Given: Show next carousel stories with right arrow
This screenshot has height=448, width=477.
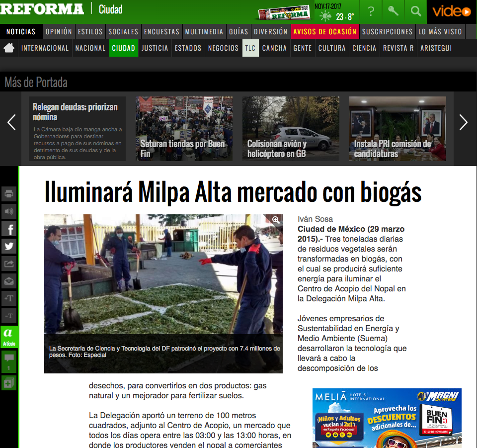Looking at the screenshot, I should point(463,122).
